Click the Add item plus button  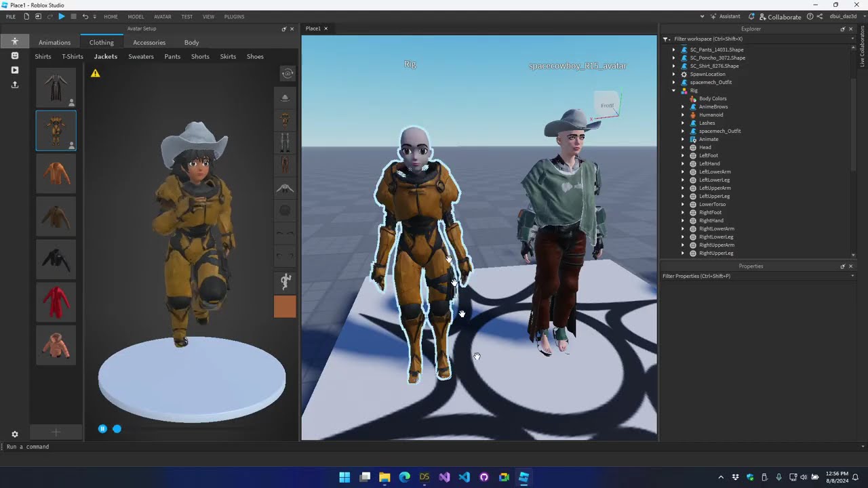pos(56,432)
